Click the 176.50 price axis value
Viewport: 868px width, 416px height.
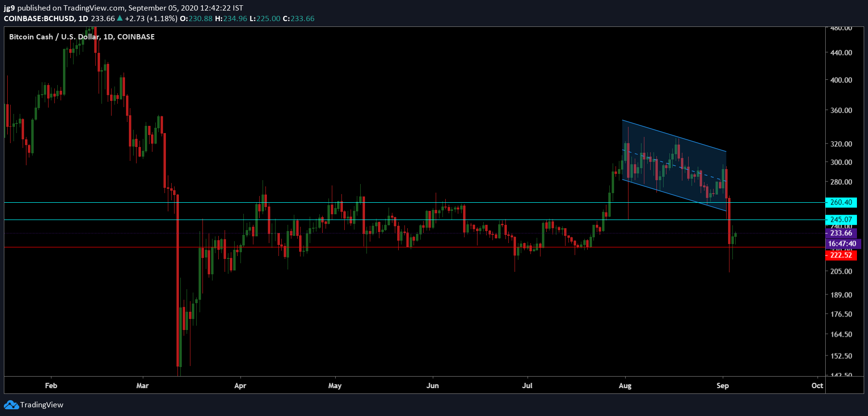(x=841, y=314)
